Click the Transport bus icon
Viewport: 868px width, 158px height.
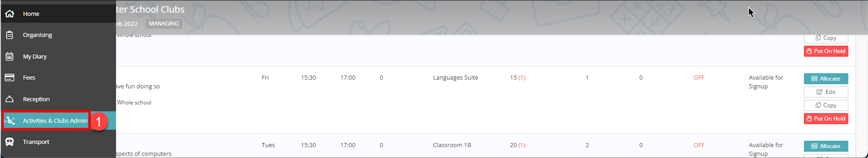click(x=10, y=142)
